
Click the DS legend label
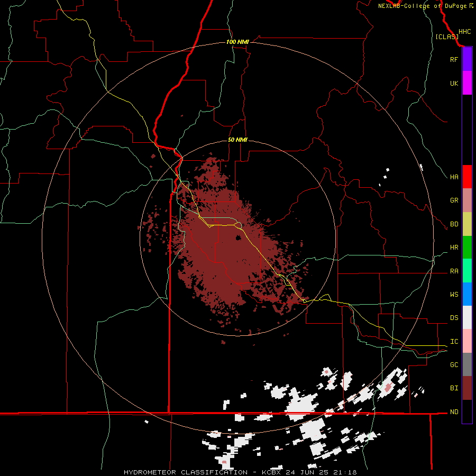[x=454, y=318]
